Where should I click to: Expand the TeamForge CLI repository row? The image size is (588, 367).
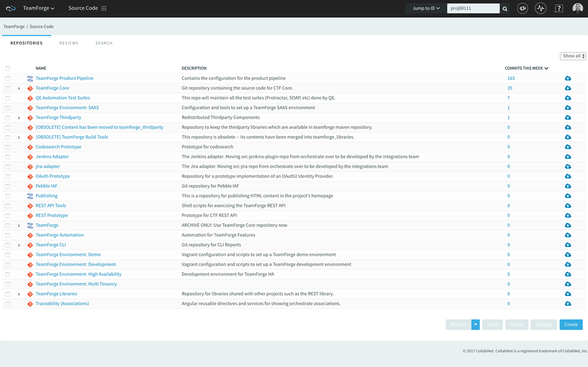click(x=19, y=245)
